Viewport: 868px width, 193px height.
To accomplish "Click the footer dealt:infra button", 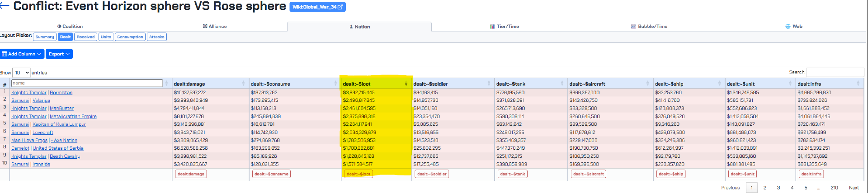I will [x=811, y=174].
